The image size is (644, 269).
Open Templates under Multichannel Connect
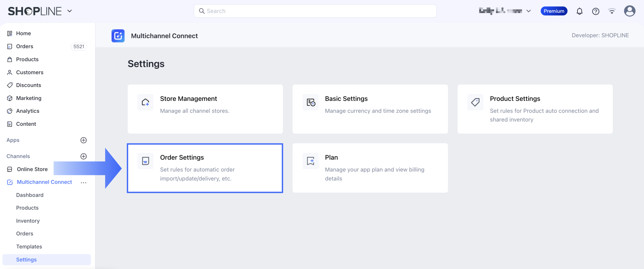coord(29,246)
